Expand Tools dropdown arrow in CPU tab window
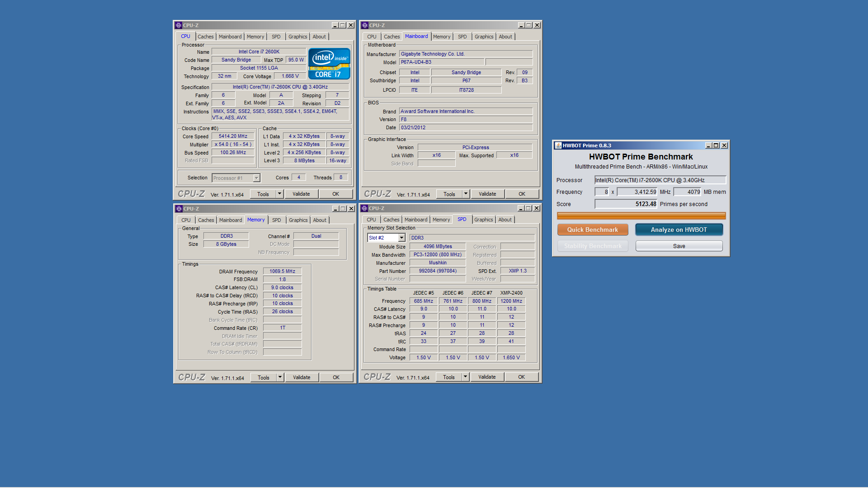 [x=279, y=194]
